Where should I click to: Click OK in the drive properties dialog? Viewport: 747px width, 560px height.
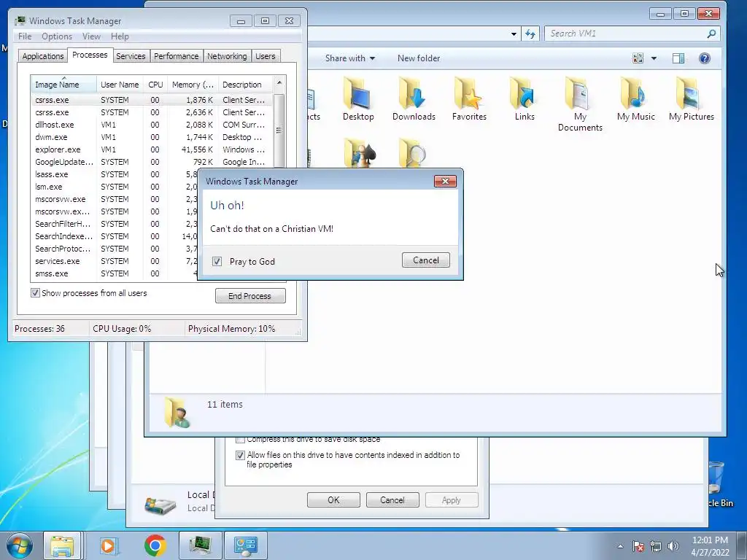click(333, 500)
